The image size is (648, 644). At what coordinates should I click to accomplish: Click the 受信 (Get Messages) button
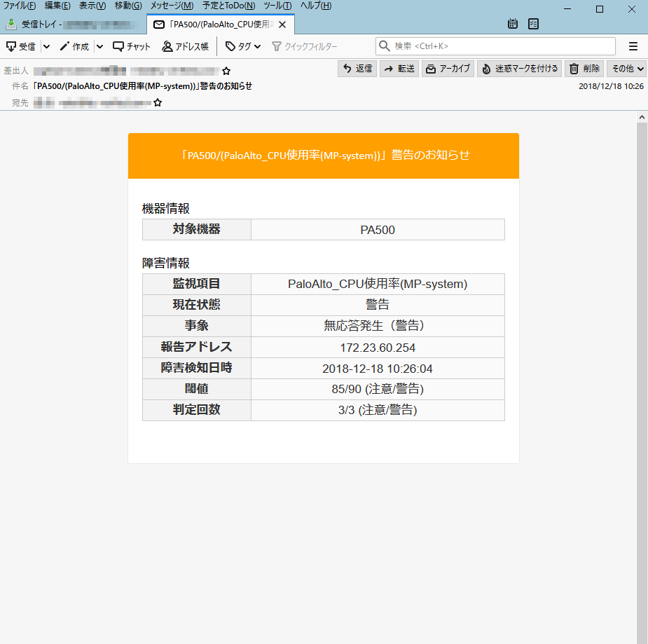click(x=20, y=46)
